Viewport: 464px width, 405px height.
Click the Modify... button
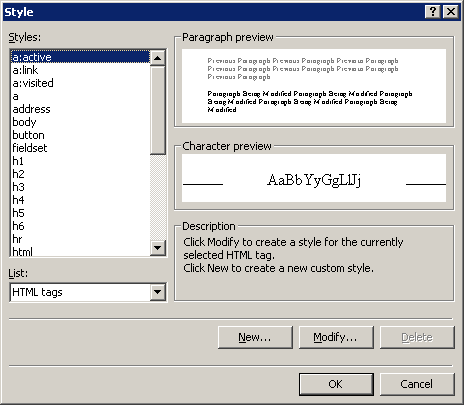click(x=336, y=337)
